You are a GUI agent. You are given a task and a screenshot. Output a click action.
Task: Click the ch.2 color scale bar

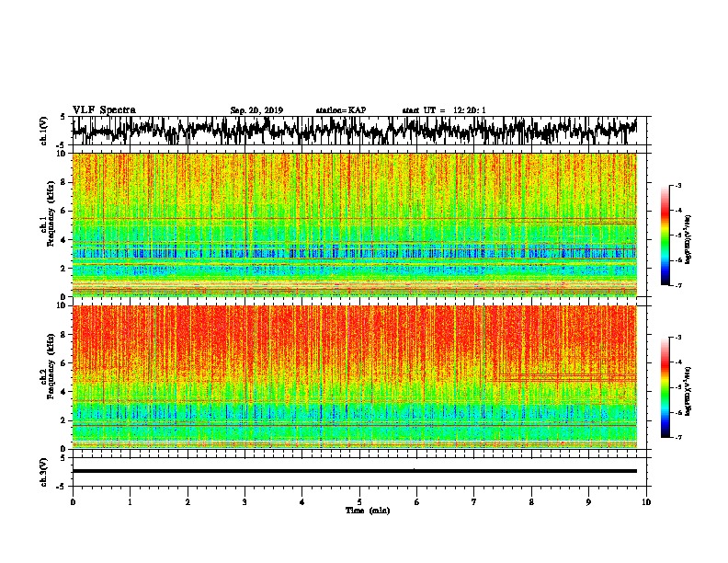[665, 387]
